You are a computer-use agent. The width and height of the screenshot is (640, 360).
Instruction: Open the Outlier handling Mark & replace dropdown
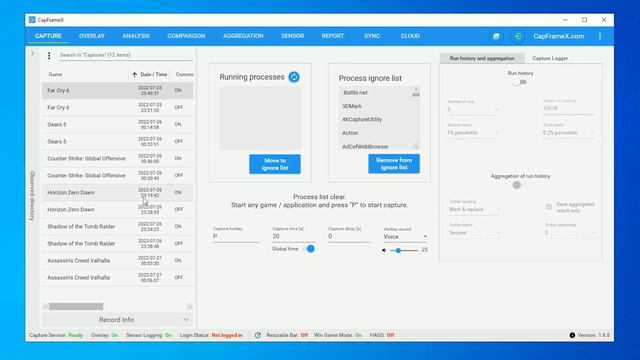(x=474, y=209)
